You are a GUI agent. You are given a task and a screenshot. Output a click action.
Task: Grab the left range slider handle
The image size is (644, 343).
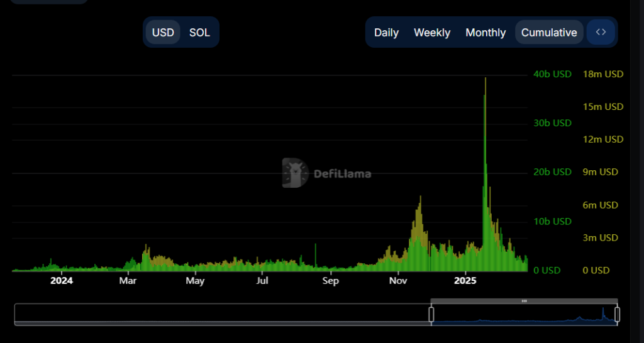point(431,314)
